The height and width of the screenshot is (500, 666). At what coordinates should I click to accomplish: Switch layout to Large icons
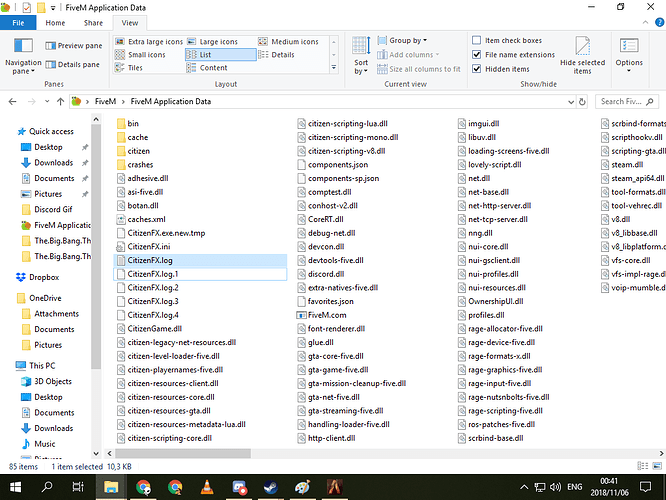pyautogui.click(x=213, y=42)
